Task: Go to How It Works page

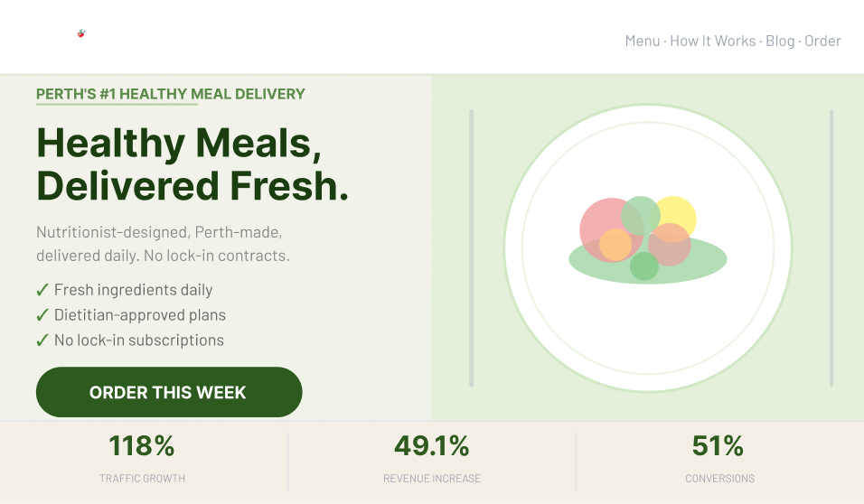Action: pos(712,41)
